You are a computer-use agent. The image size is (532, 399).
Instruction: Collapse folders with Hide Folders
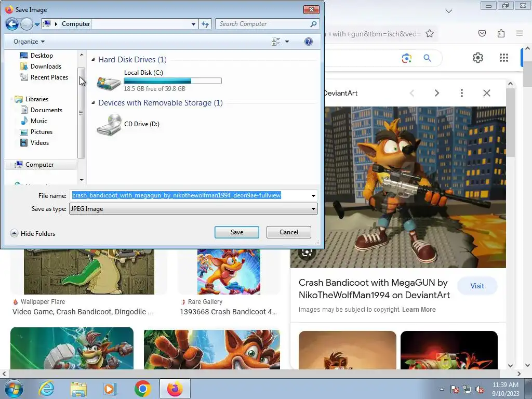click(33, 233)
